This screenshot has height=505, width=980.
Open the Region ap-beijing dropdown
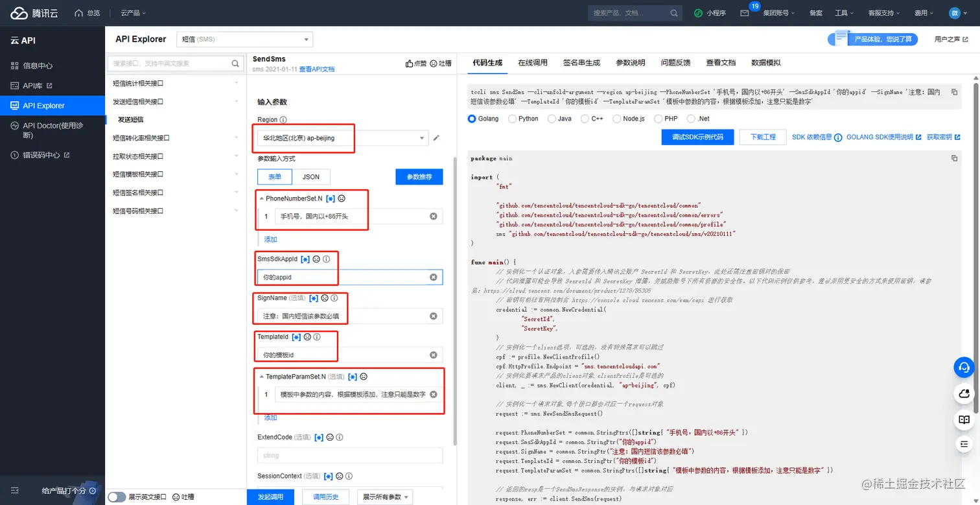point(343,138)
